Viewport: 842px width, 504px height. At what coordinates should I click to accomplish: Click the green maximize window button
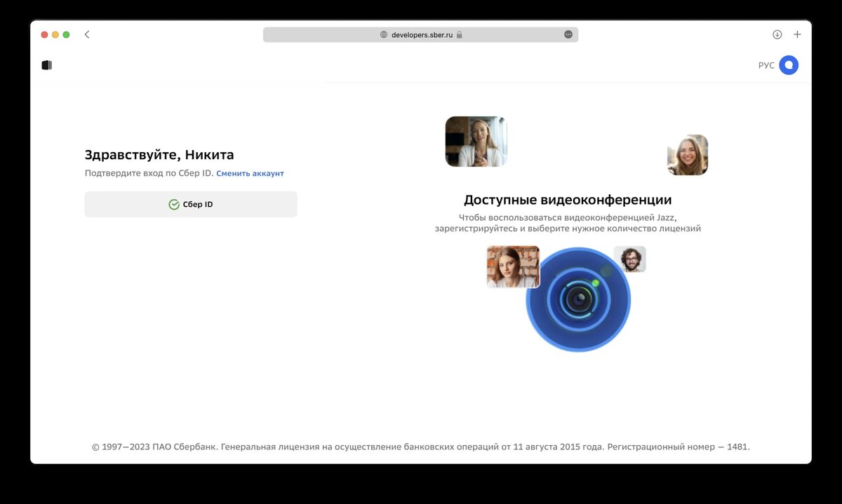67,34
